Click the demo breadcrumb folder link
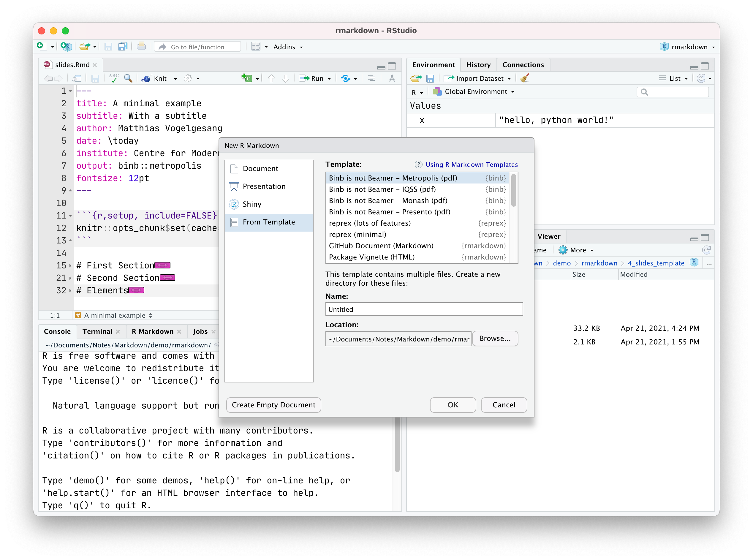The height and width of the screenshot is (560, 753). pyautogui.click(x=561, y=263)
